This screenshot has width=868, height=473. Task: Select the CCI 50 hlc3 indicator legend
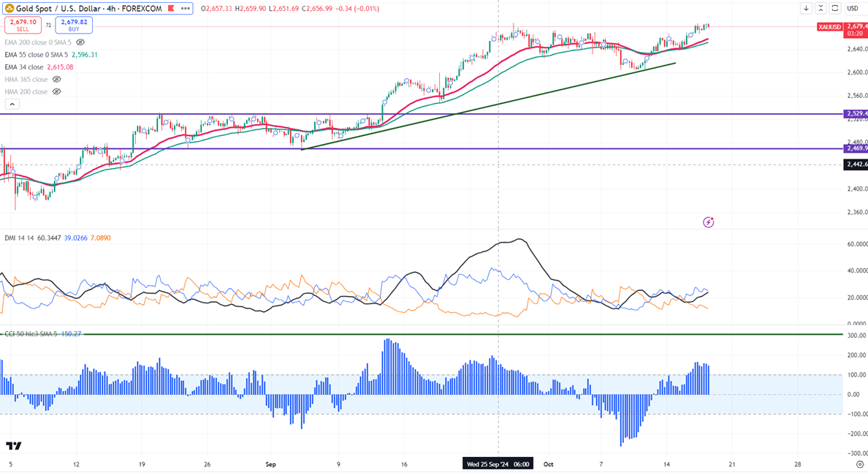[x=31, y=334]
